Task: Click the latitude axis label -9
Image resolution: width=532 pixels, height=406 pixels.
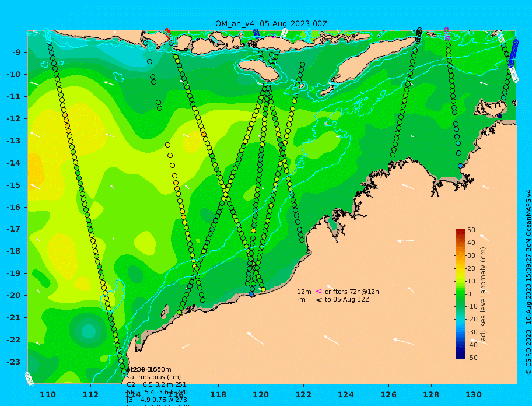Action: pos(17,52)
